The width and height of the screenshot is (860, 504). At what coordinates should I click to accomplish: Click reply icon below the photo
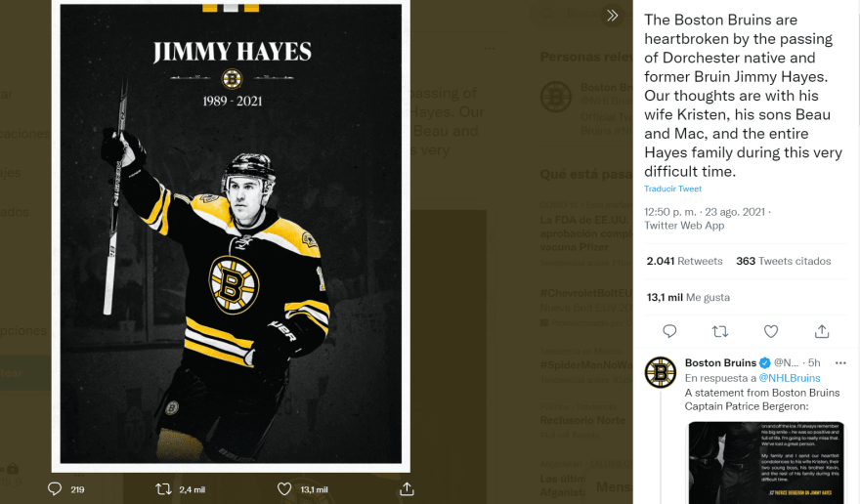(x=55, y=488)
